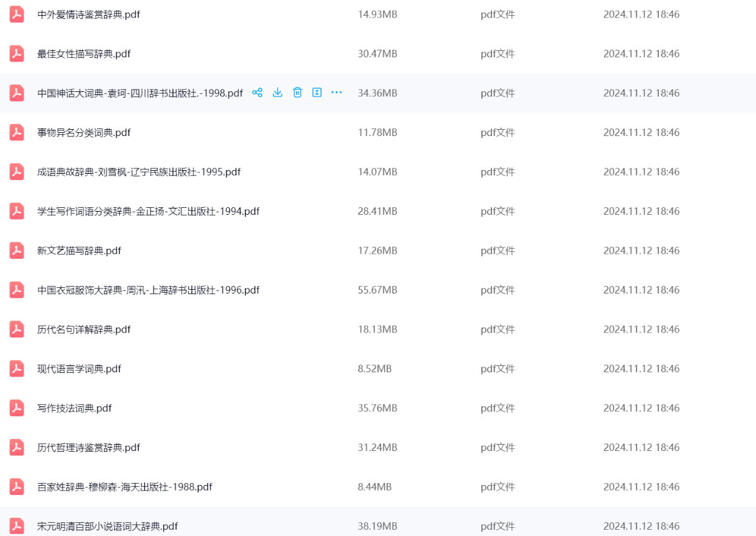Open 中国衣冠服饰大辞典-周汛 pdf
756x536 pixels.
click(x=148, y=290)
